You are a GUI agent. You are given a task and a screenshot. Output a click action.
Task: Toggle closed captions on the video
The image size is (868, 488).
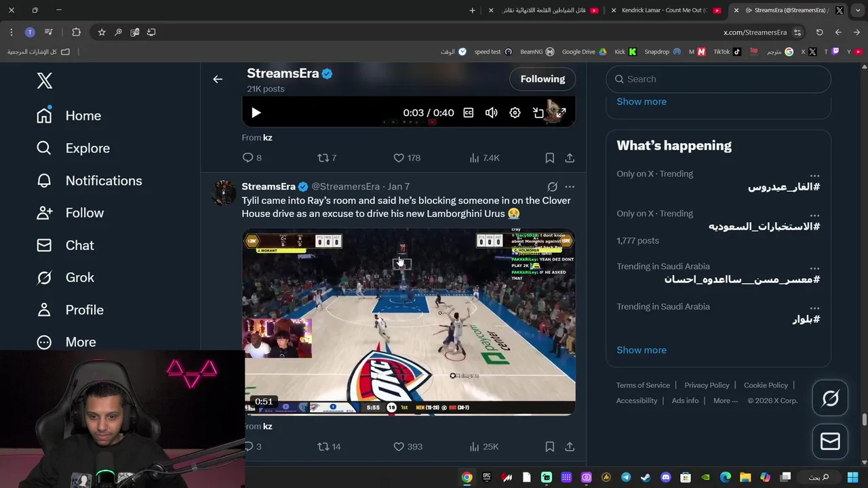pyautogui.click(x=469, y=113)
